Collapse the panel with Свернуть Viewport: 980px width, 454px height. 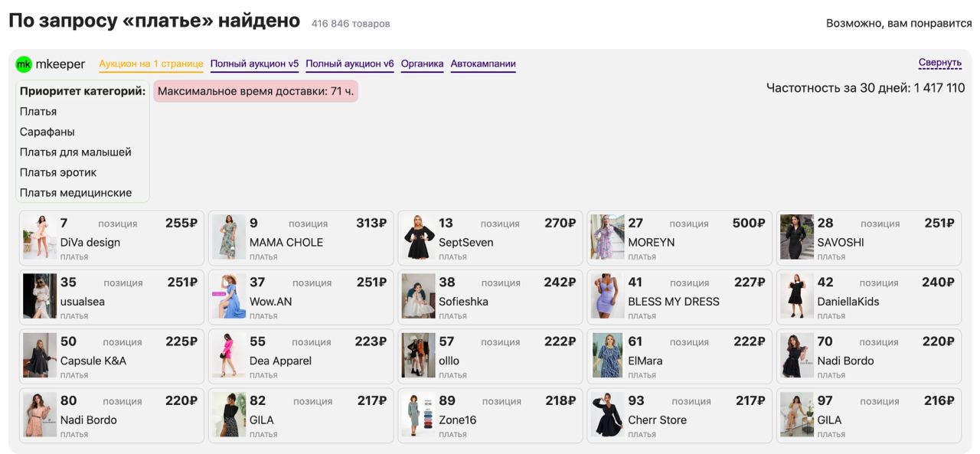[939, 63]
